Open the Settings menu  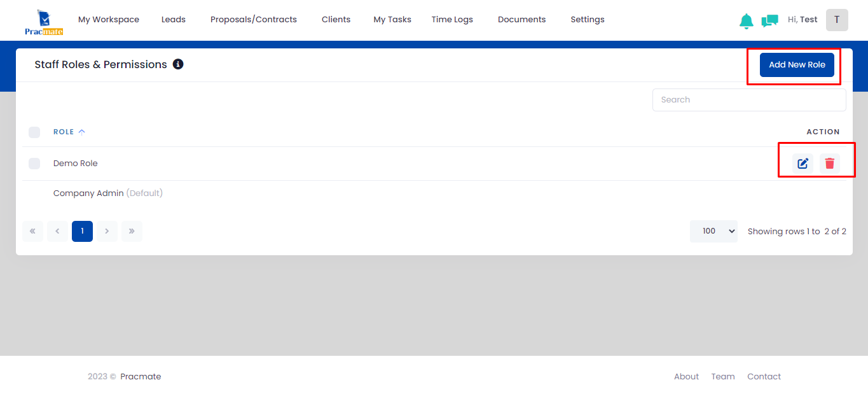click(588, 20)
